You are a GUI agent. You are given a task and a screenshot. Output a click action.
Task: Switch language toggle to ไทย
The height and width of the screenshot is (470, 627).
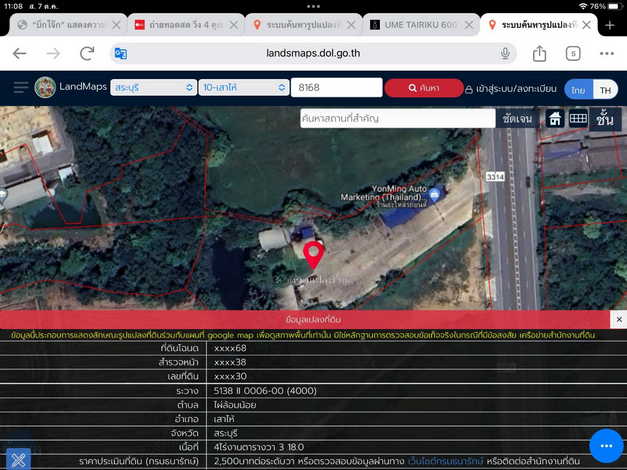(x=578, y=88)
